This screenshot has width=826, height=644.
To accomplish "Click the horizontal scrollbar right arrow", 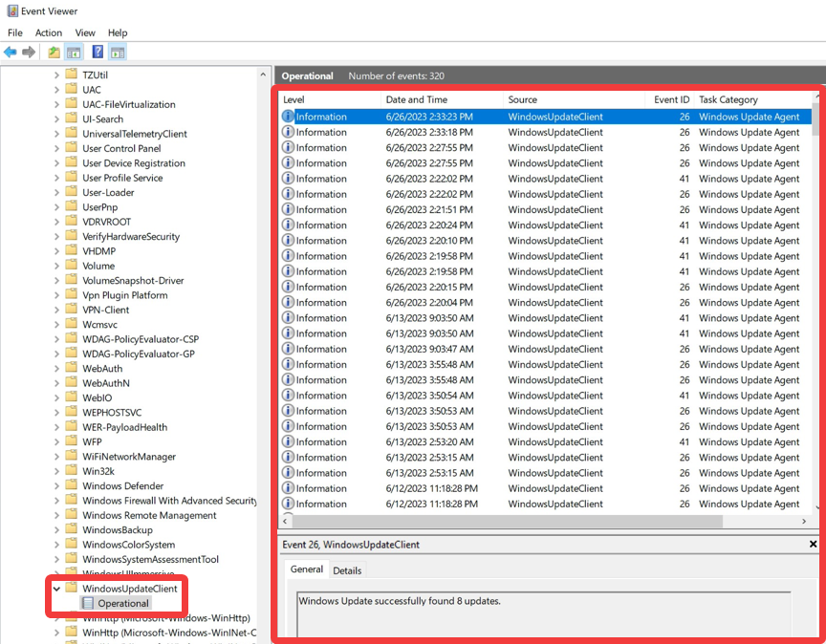I will [x=804, y=521].
